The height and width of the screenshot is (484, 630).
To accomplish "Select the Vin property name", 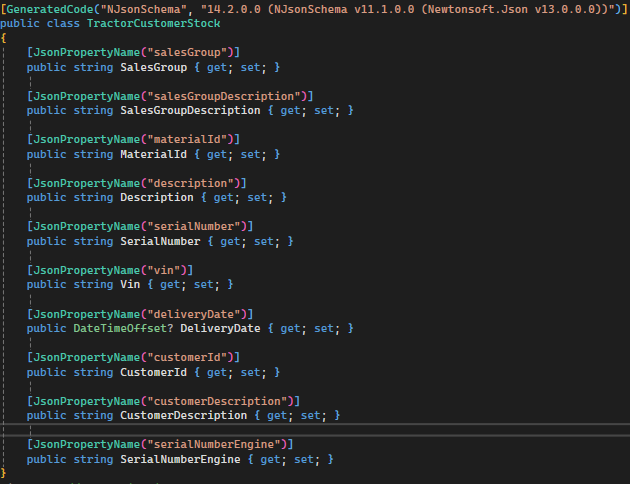I will (130, 284).
